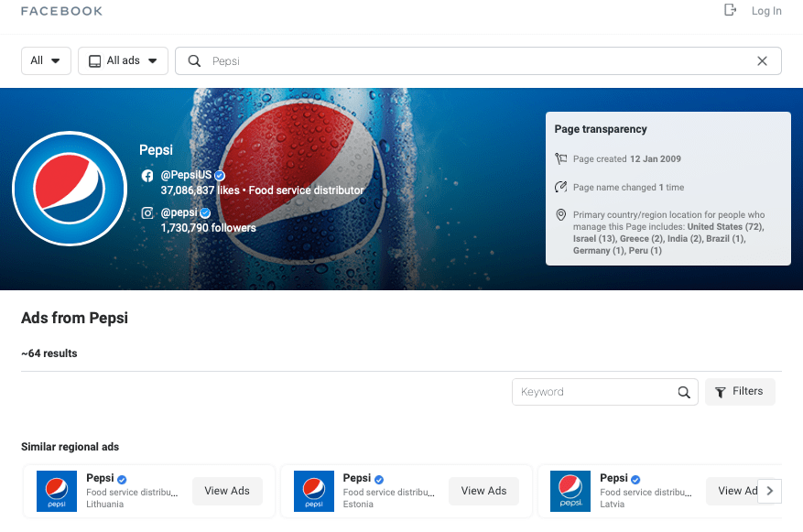Click the edit icon beside Page name changed

pos(560,187)
